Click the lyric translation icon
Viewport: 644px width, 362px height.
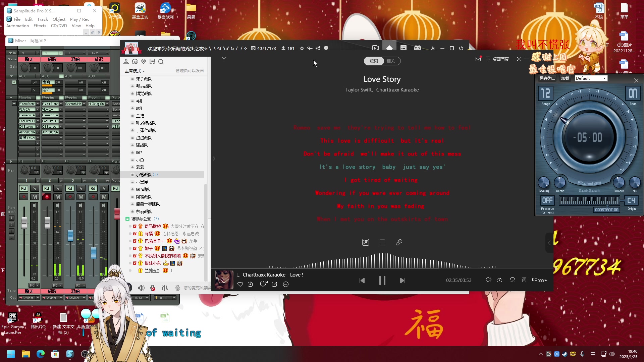(x=366, y=242)
